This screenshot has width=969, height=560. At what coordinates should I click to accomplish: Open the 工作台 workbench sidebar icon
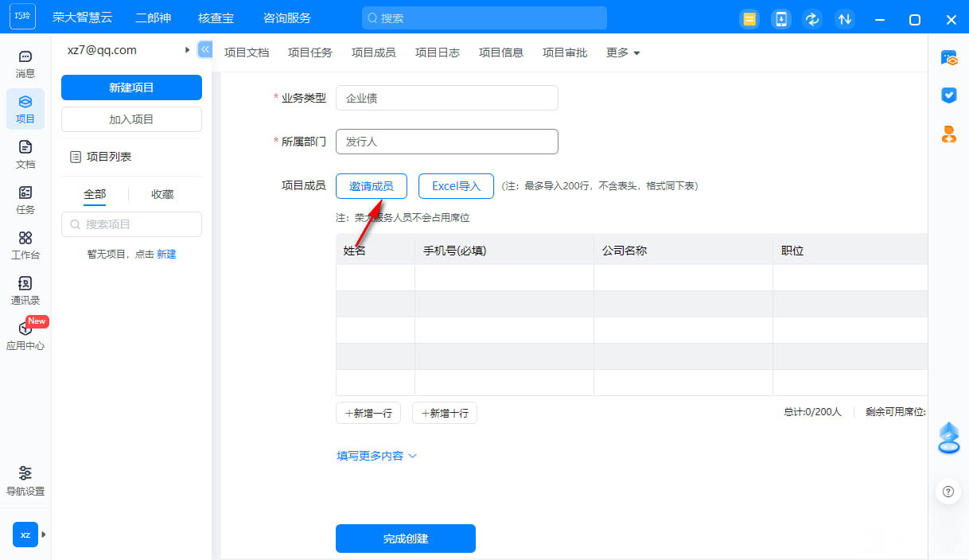tap(25, 245)
